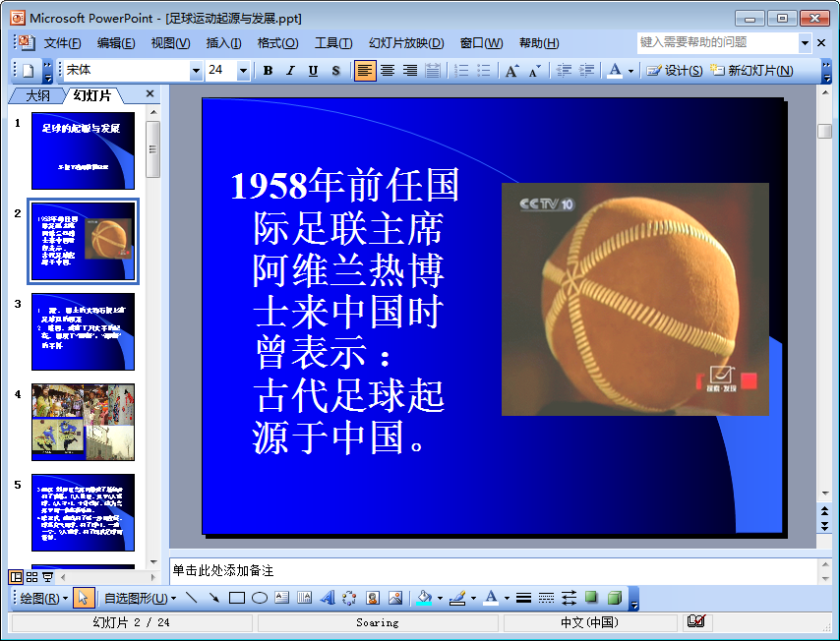Click the help question input box

tap(718, 42)
